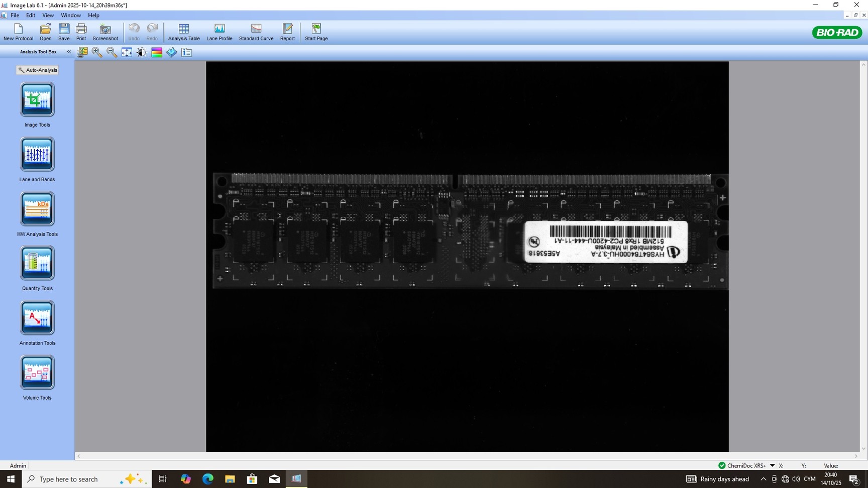The image size is (868, 488).
Task: Open Volume Tools in the sidebar
Action: (37, 373)
